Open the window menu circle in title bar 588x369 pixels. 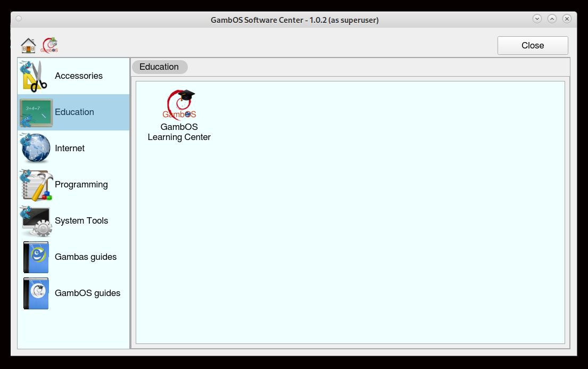[x=19, y=19]
